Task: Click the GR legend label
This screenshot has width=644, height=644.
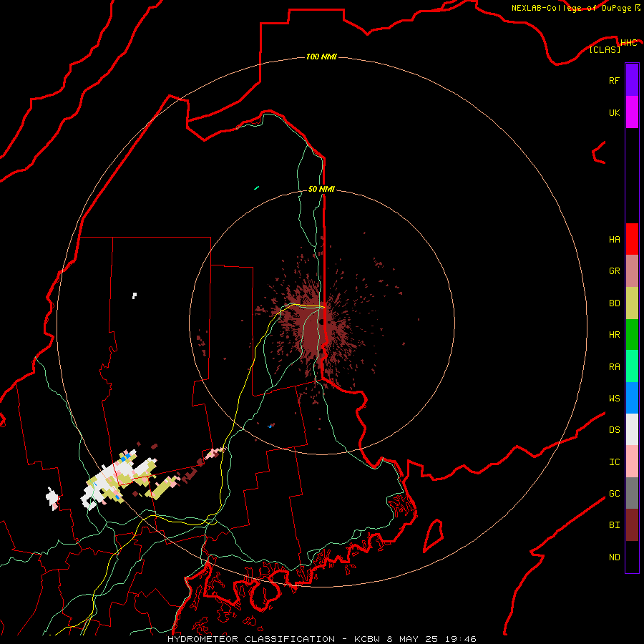Action: pyautogui.click(x=614, y=271)
